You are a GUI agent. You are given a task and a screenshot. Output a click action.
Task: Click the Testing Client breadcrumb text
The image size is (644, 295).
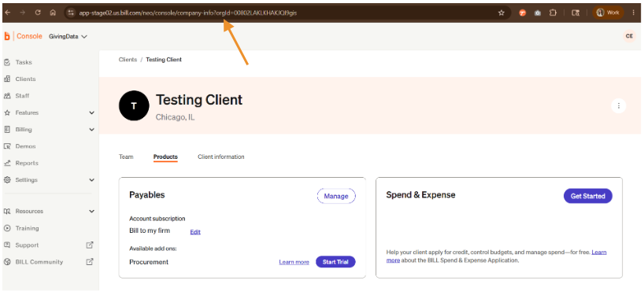point(164,60)
